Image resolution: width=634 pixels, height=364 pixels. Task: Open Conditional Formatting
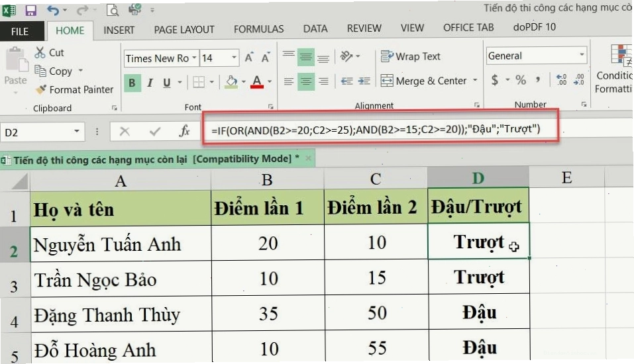point(615,69)
